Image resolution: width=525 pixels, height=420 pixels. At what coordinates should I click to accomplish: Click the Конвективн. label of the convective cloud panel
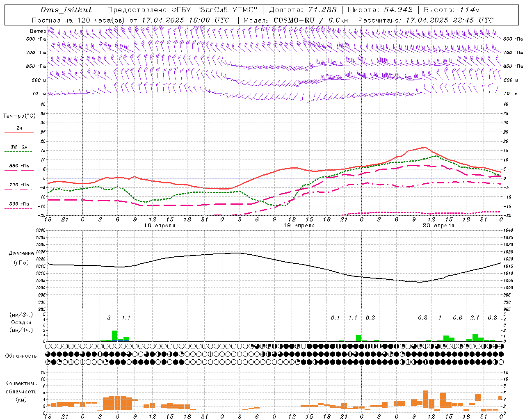(x=21, y=383)
